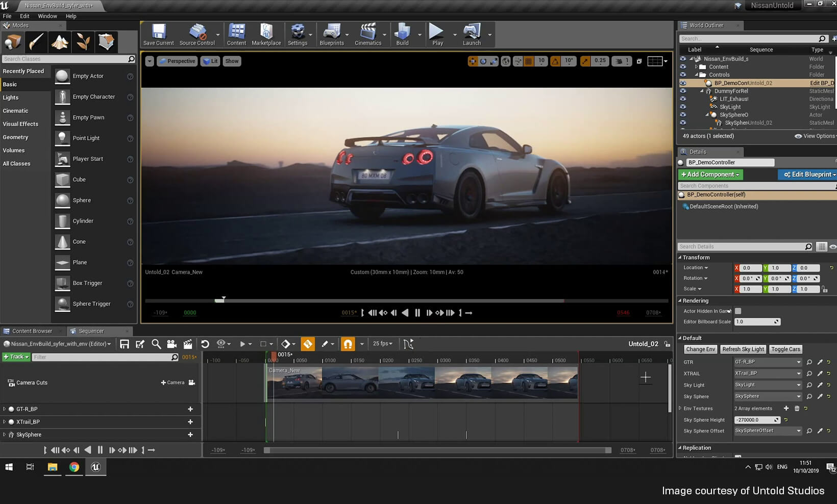Check the Actor Hidden In Game checkbox
Viewport: 837px width, 504px height.
click(x=737, y=311)
